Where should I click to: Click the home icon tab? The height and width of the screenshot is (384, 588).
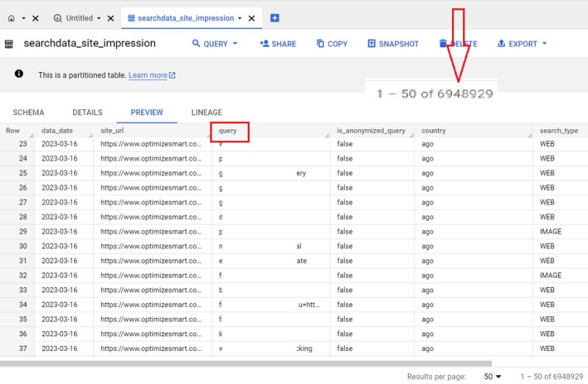click(x=11, y=18)
